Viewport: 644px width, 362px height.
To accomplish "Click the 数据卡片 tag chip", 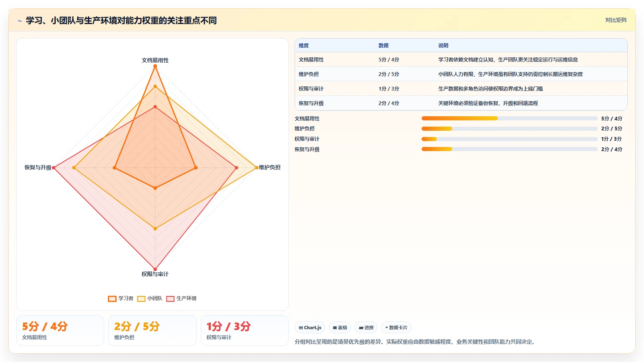I will (x=396, y=328).
